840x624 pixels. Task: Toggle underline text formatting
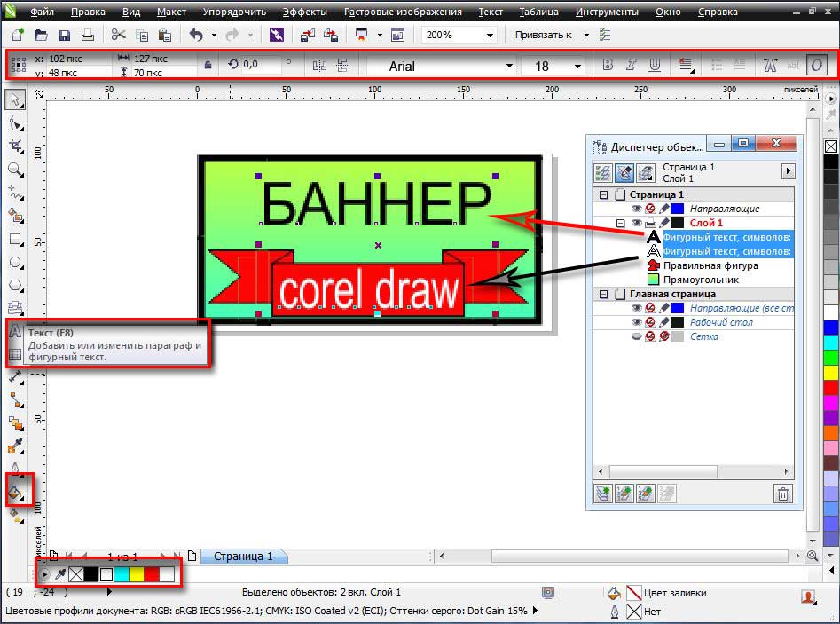[x=655, y=65]
